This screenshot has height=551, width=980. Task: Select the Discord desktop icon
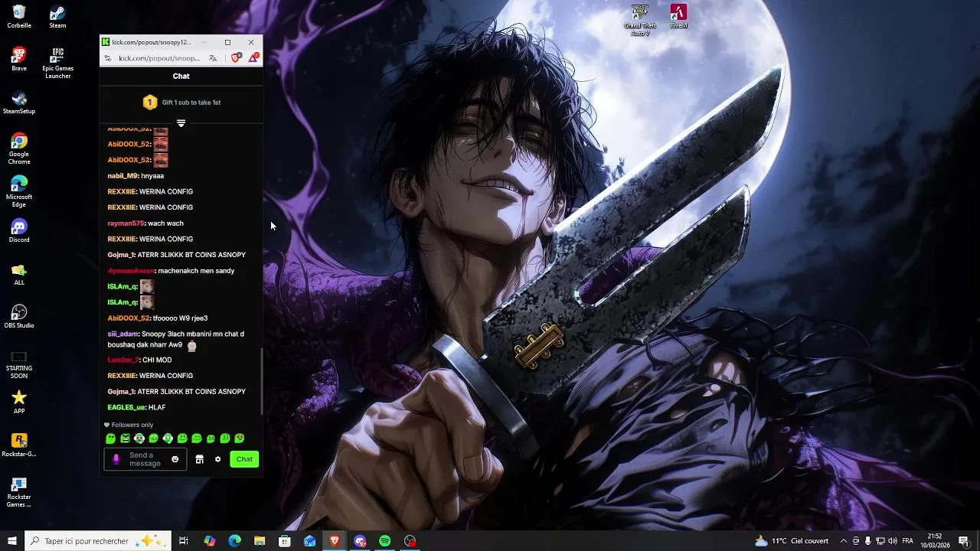click(x=19, y=230)
